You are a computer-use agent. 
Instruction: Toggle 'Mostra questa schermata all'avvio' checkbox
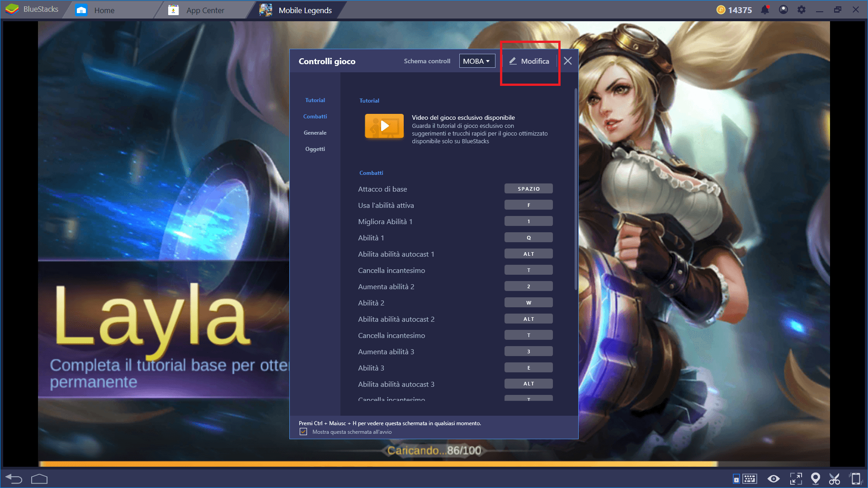tap(304, 432)
